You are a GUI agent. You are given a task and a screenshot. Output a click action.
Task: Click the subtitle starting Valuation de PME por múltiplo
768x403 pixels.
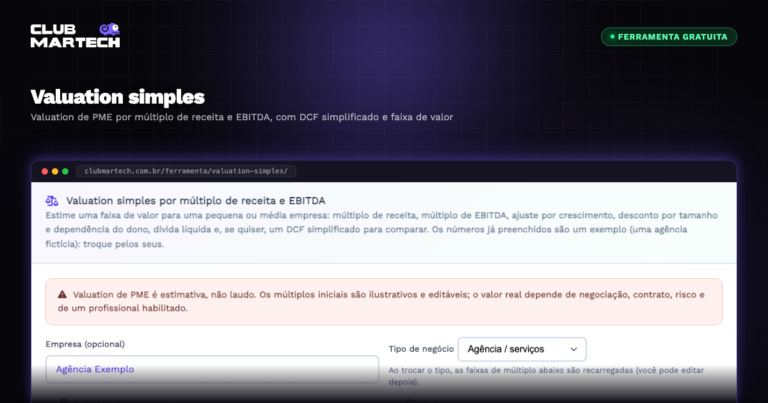(x=242, y=117)
